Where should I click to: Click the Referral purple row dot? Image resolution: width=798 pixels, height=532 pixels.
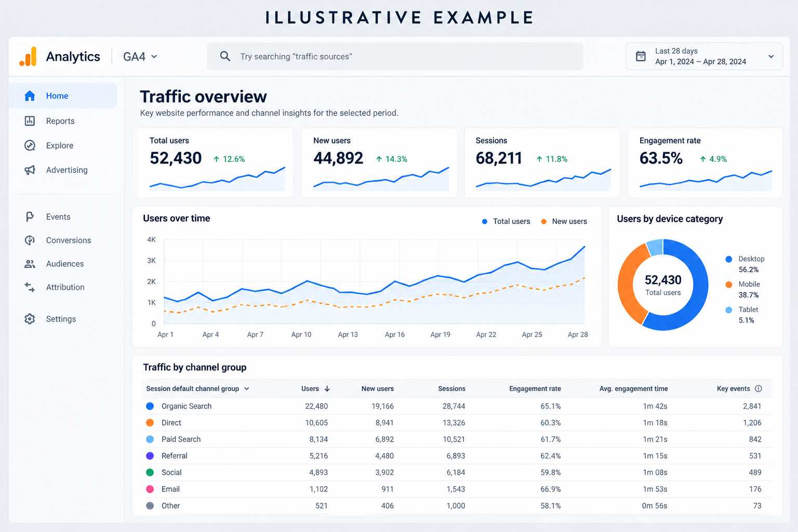pyautogui.click(x=150, y=456)
